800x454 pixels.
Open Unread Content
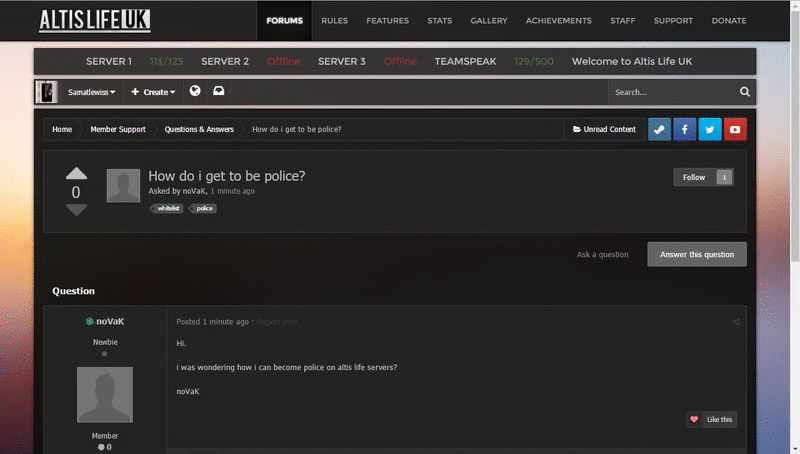[x=604, y=130]
